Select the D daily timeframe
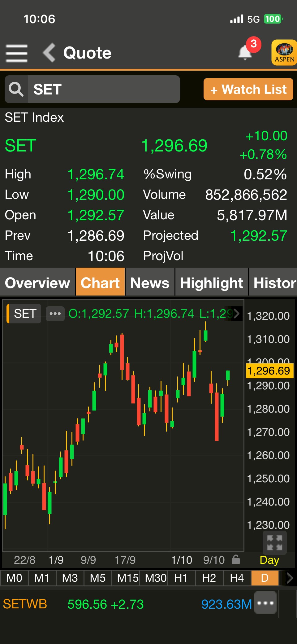This screenshot has height=644, width=297. coord(265,578)
